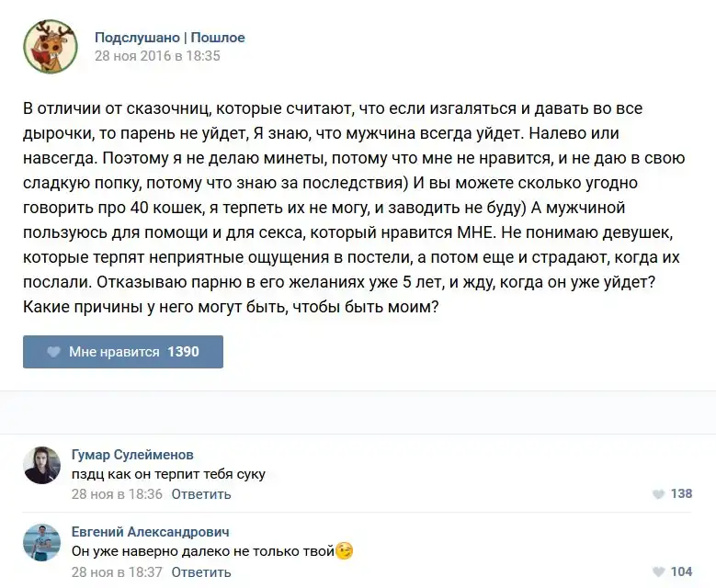The image size is (716, 588).
Task: Reply to Евгений Александрович's comment with Ответить
Action: pos(200,571)
